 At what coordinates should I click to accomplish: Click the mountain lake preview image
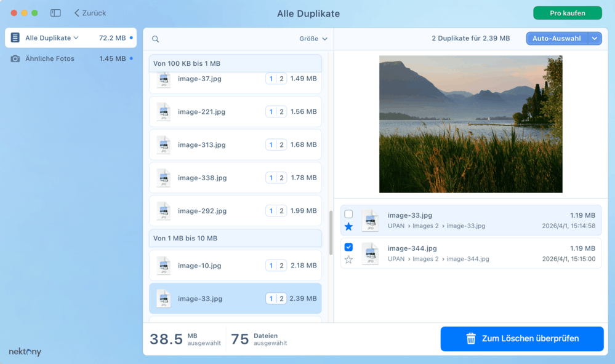coord(471,123)
